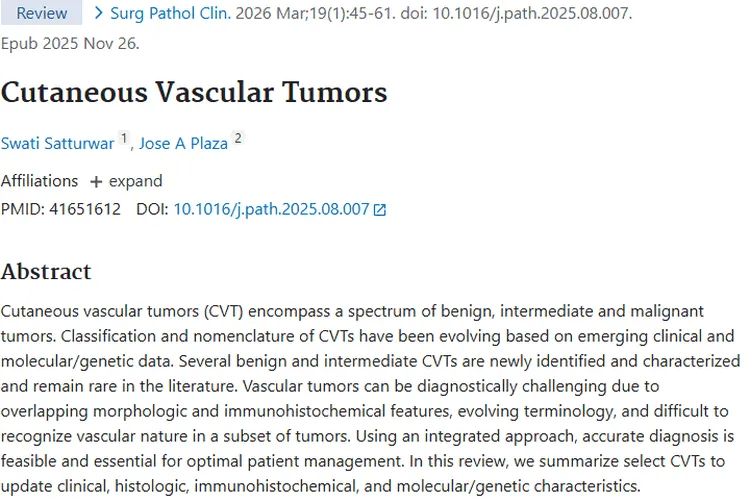Click inside the abstract paragraph text

coord(370,398)
